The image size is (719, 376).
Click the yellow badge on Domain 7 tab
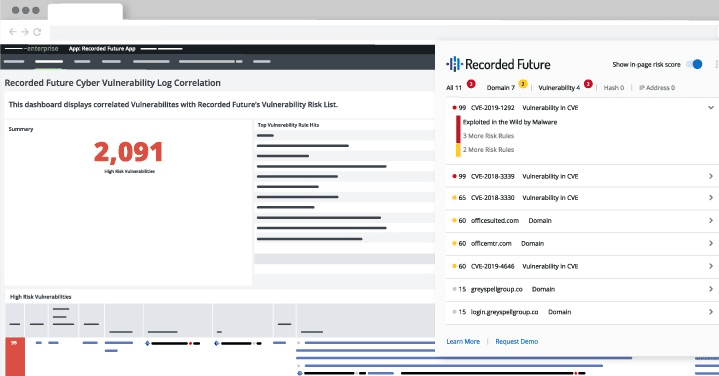point(523,84)
